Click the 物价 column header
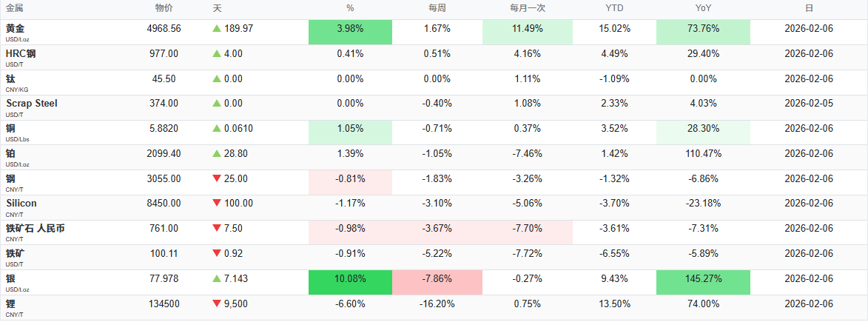 coord(164,8)
